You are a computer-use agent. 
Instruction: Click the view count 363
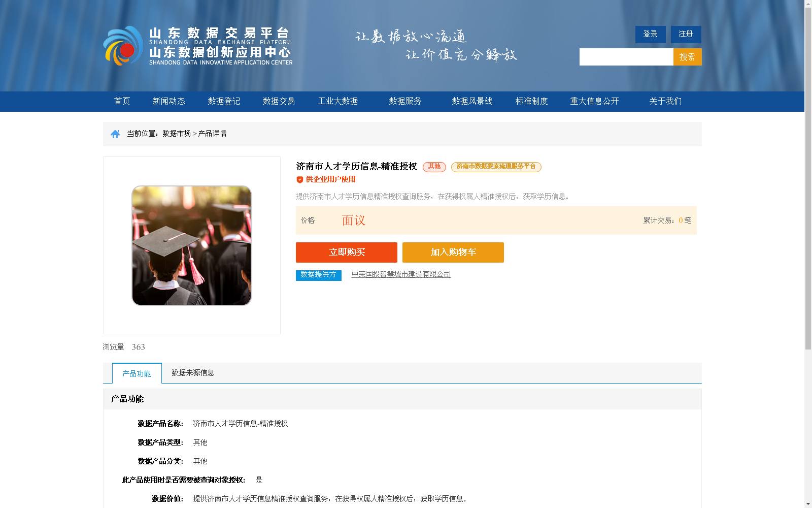(x=139, y=347)
